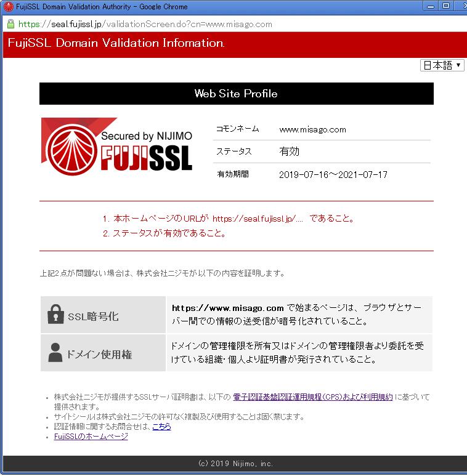Click the コモンネーム label
Image resolution: width=467 pixels, height=476 pixels.
coord(237,129)
